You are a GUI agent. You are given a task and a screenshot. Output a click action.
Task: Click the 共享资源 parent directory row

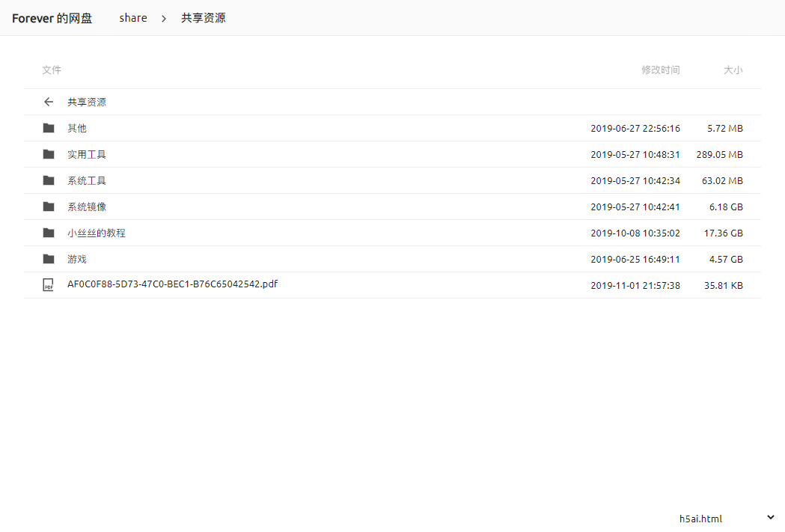[87, 102]
